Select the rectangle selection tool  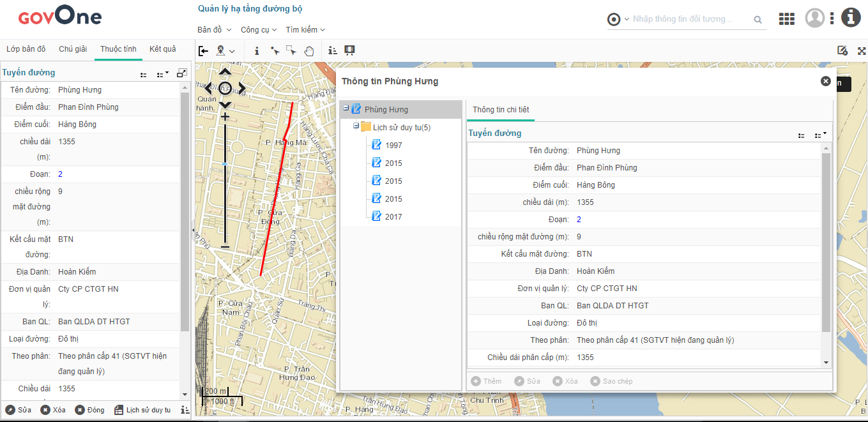tap(291, 51)
